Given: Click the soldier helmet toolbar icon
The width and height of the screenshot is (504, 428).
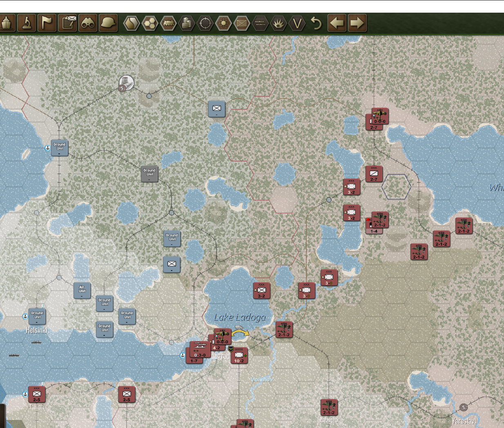Looking at the screenshot, I should coord(108,23).
